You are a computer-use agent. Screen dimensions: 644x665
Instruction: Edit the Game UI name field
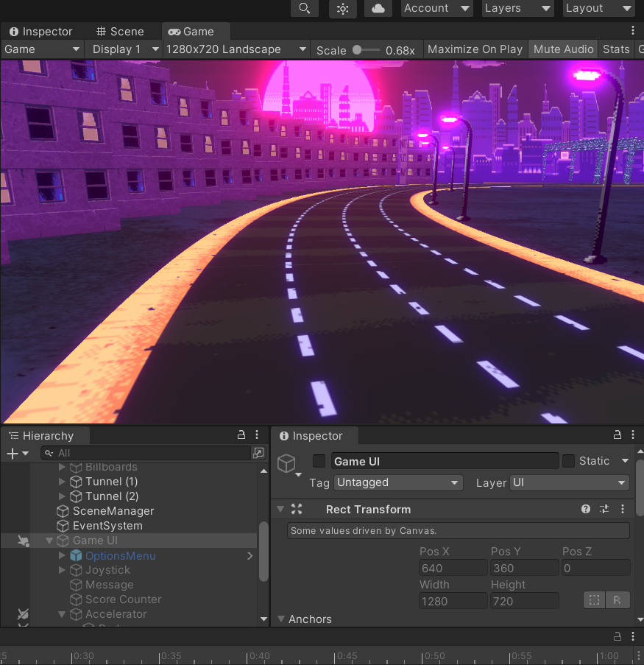(x=445, y=461)
